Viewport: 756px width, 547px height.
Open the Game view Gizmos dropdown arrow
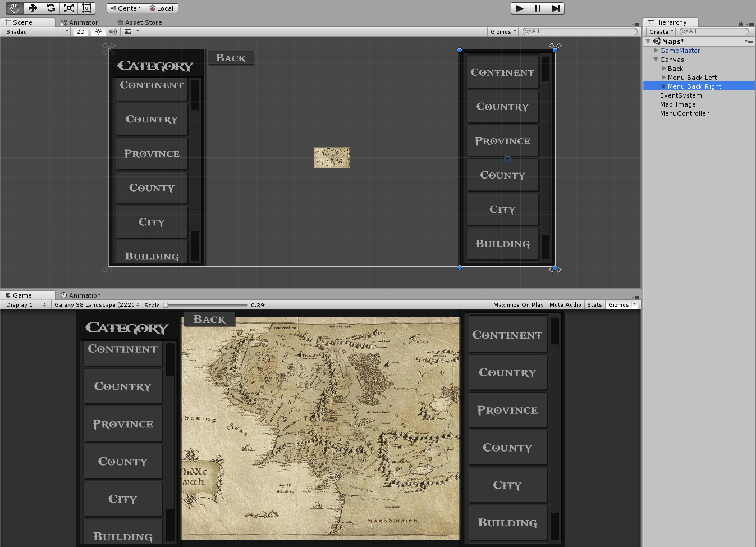(635, 304)
